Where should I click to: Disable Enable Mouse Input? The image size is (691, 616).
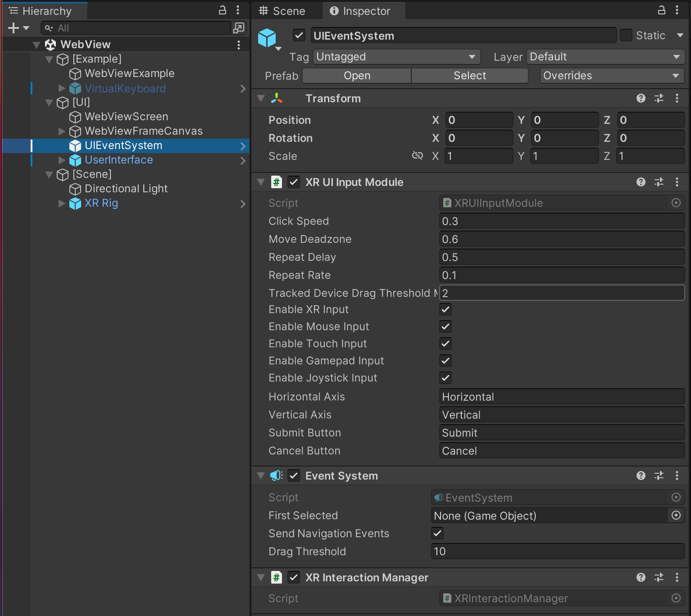445,326
